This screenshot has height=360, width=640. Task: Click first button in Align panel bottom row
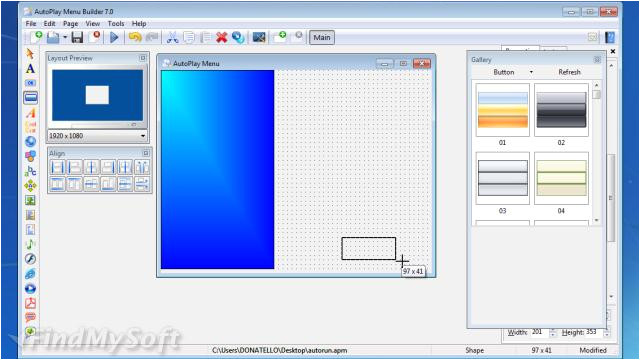58,184
